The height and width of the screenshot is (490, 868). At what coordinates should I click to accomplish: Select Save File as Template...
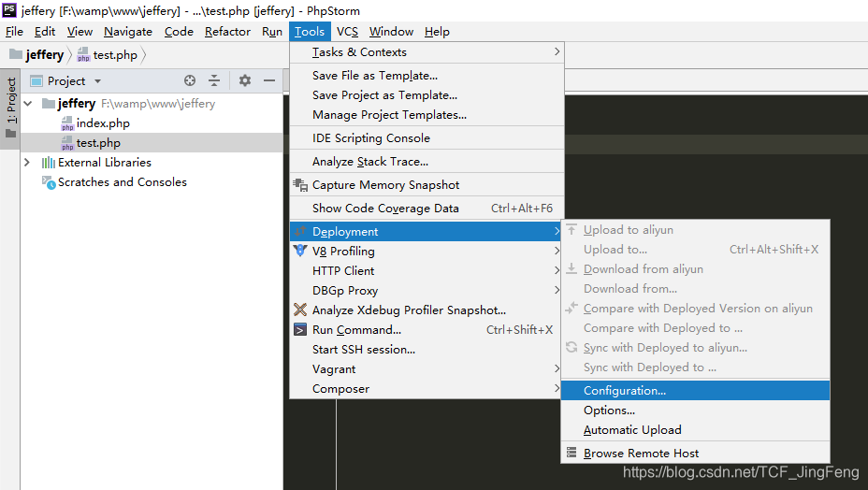pos(427,76)
